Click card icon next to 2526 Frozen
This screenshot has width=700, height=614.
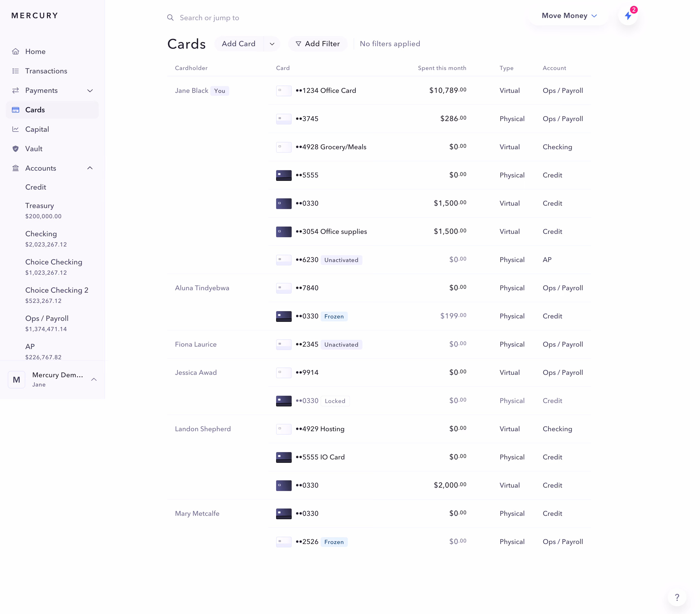tap(284, 542)
